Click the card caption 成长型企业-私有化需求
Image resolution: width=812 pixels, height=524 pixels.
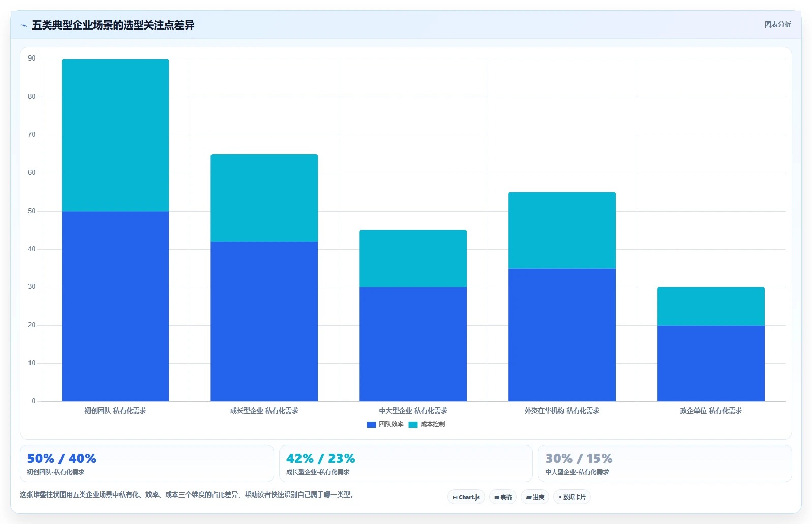(x=318, y=472)
